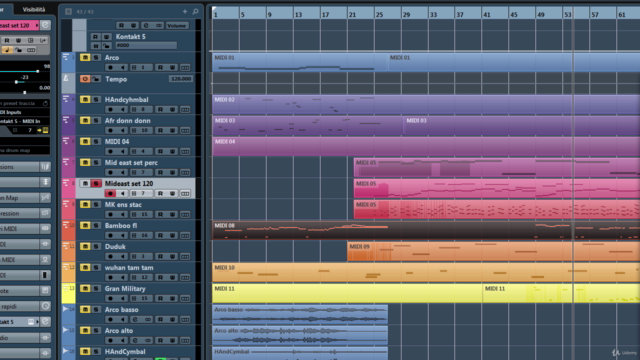
Task: Open Bamboo fl channel 16 selector
Action: pyautogui.click(x=141, y=236)
